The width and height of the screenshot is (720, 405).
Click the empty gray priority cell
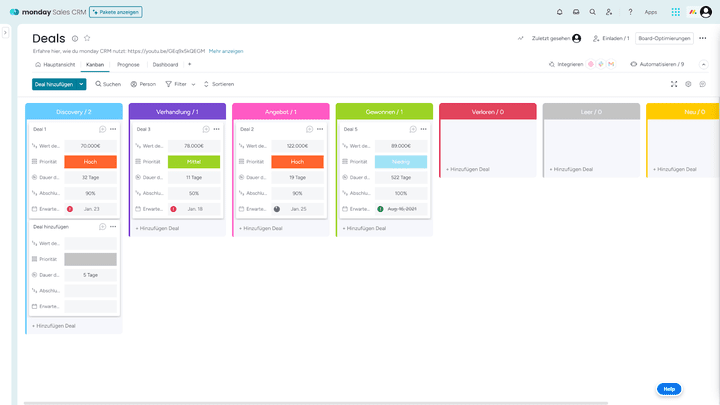[x=90, y=259]
